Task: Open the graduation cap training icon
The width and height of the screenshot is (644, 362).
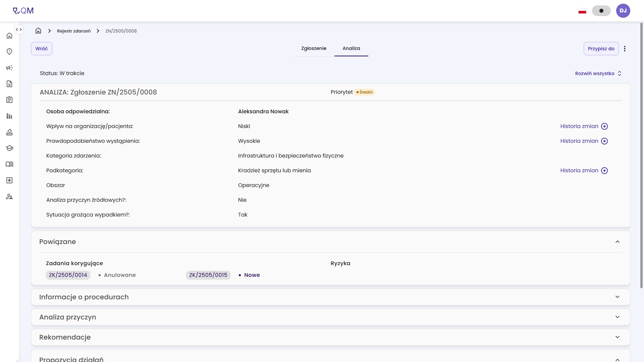Action: tap(9, 148)
